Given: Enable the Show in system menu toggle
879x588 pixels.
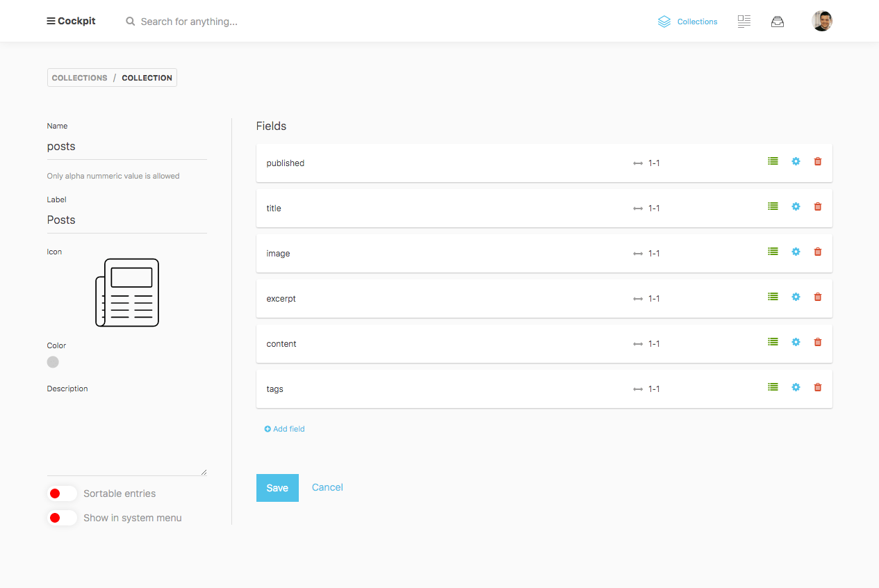Looking at the screenshot, I should [61, 518].
